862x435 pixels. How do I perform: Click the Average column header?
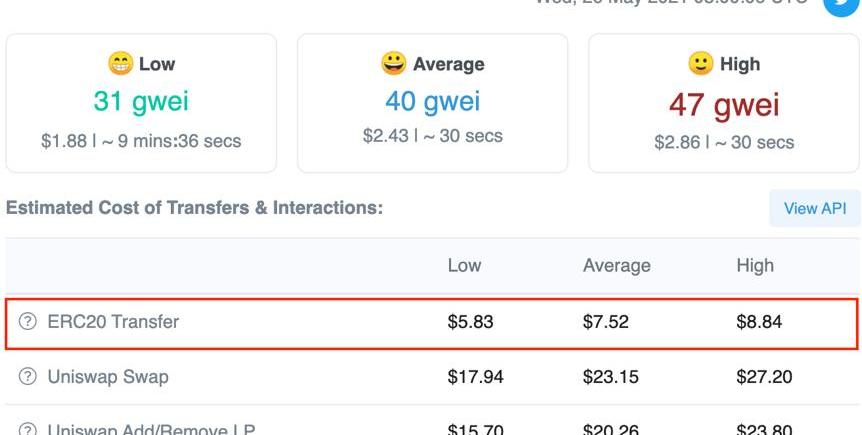[x=616, y=266]
